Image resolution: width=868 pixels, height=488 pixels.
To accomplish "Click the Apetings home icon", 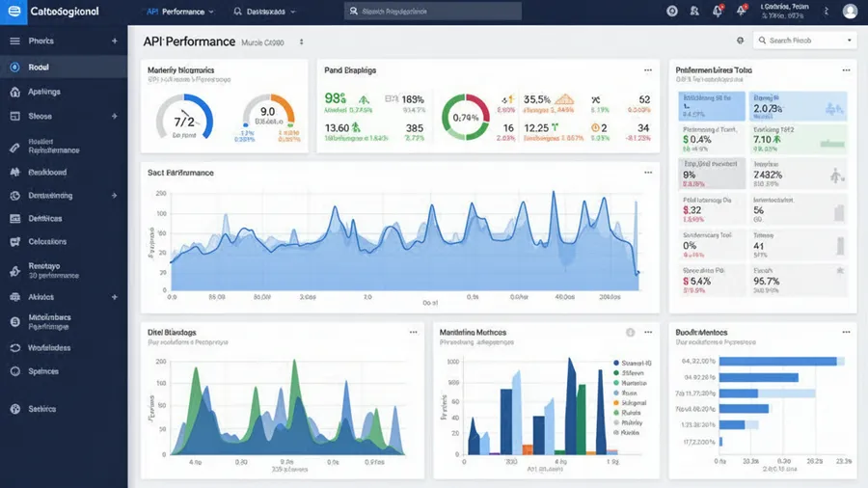I will point(14,92).
